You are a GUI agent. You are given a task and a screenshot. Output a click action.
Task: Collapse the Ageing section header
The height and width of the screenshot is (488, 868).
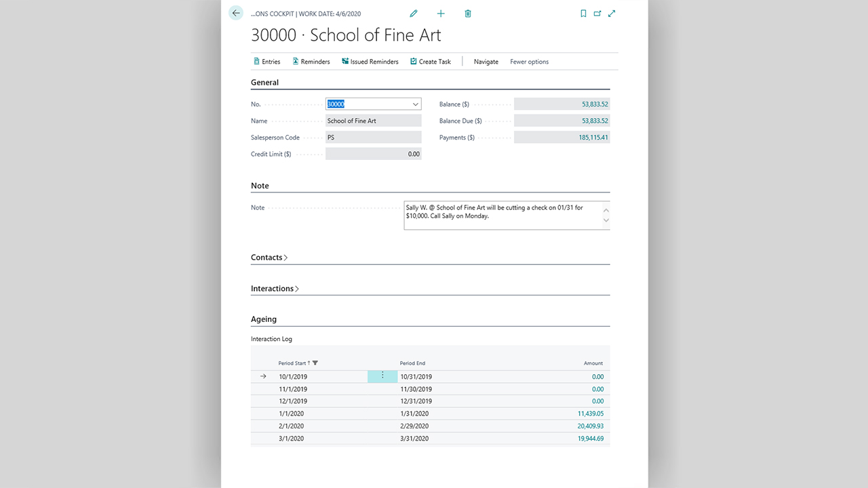tap(264, 319)
